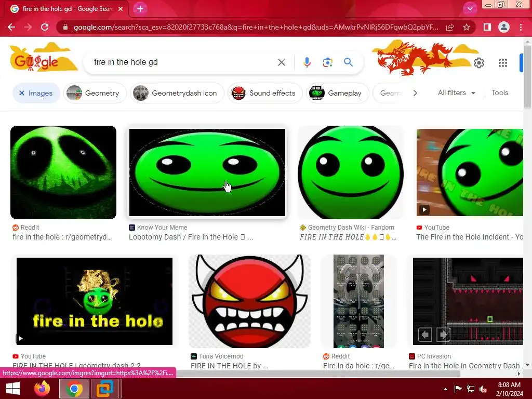Launch Firefox from the taskbar
This screenshot has width=532, height=399.
tap(42, 389)
